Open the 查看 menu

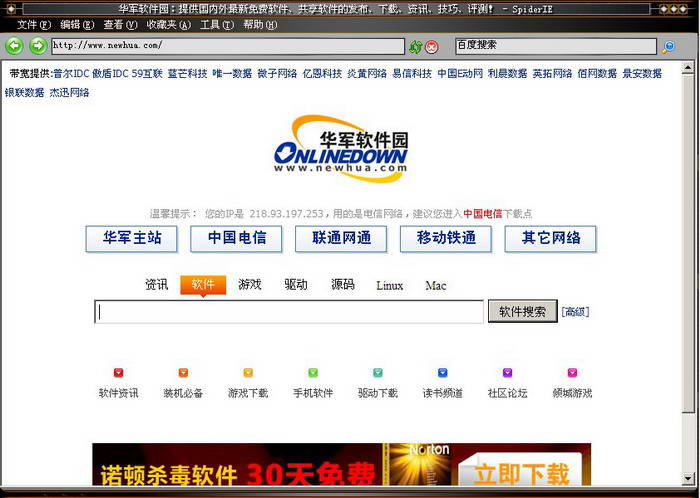120,25
